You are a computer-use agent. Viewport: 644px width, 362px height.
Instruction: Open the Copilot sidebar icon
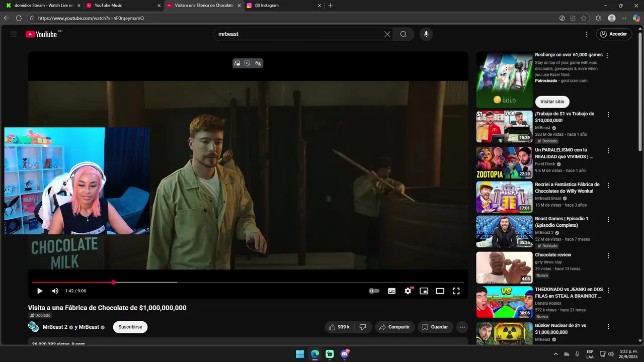636,18
